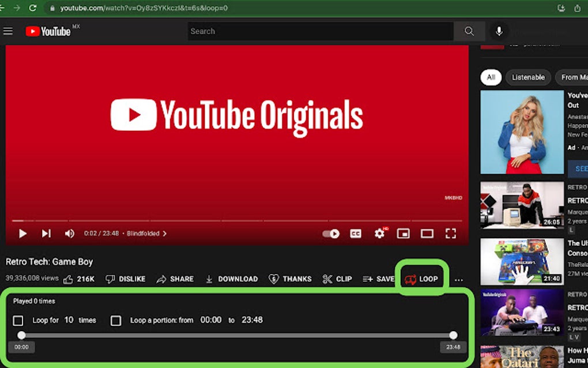Select the From Ma... filter chip

click(572, 77)
